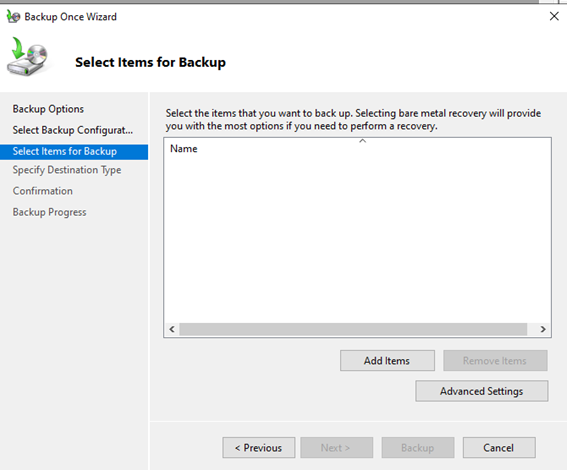The image size is (567, 470).
Task: Click the backup disk drive header icon
Action: pyautogui.click(x=27, y=56)
